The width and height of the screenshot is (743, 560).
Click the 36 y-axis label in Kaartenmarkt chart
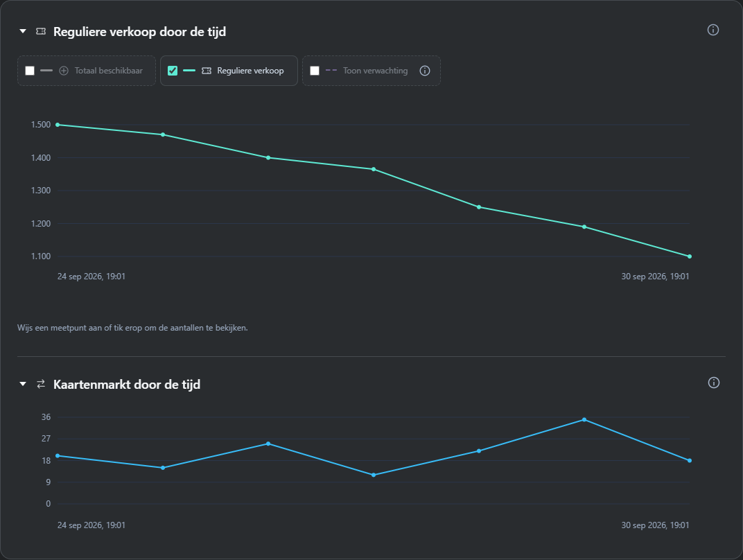coord(46,417)
